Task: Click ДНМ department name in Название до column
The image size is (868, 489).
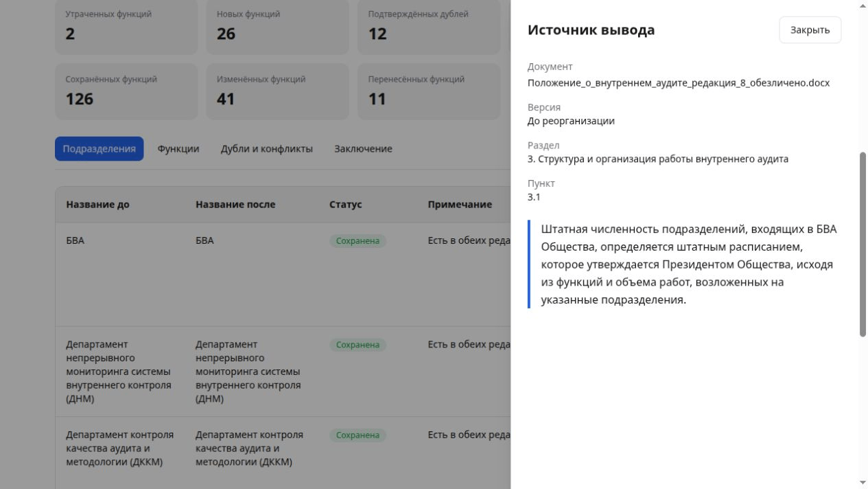Action: 119,372
